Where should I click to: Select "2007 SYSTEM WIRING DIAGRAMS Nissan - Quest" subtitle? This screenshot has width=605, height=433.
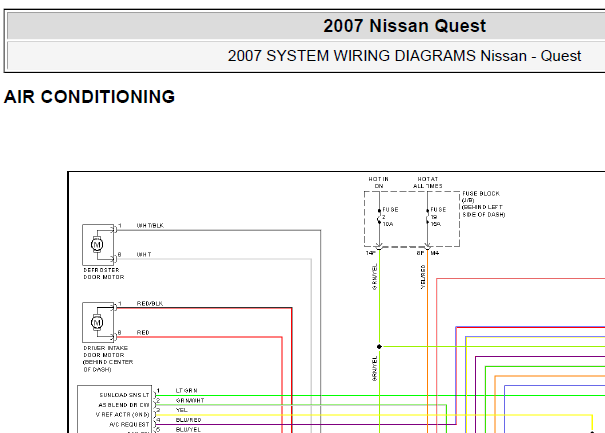(x=404, y=56)
